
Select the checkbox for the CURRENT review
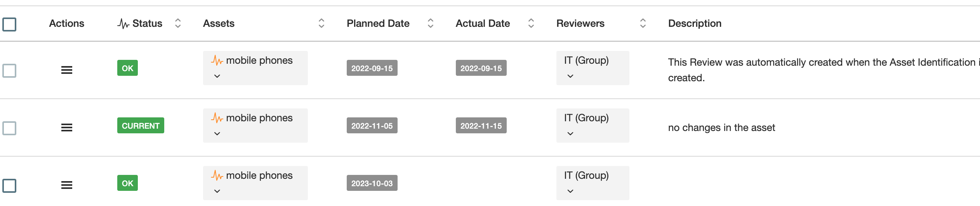pos(9,128)
